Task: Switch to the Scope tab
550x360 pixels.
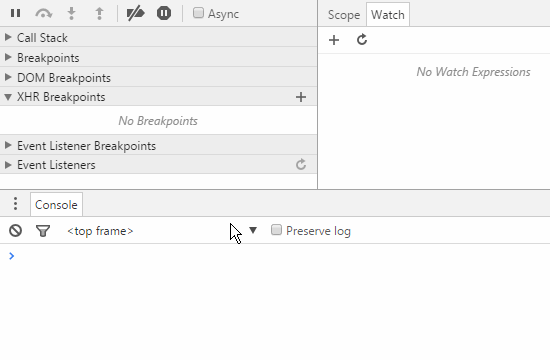Action: 344,15
